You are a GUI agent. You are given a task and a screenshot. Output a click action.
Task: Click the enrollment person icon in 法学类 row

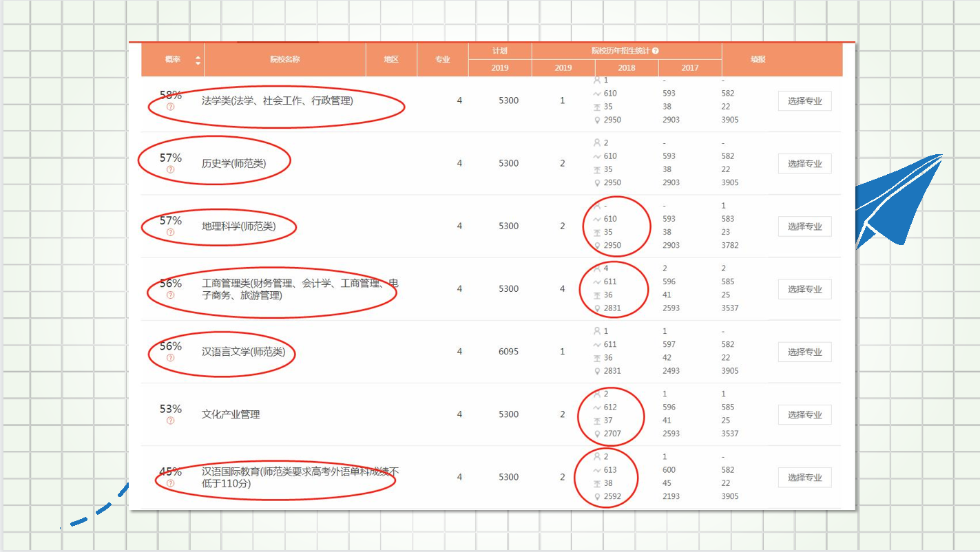[x=596, y=81]
